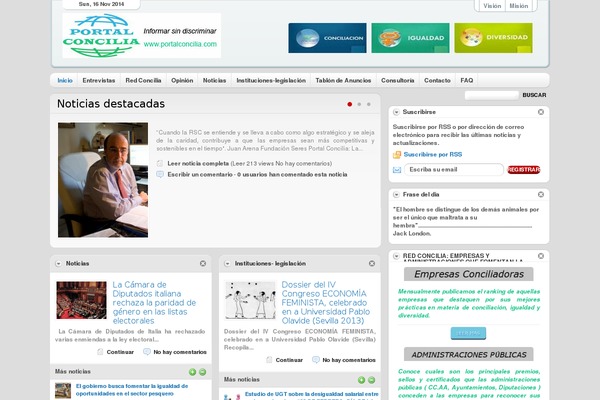Collapse the Noticias widget
Viewport: 600px width, 400px height.
point(59,263)
